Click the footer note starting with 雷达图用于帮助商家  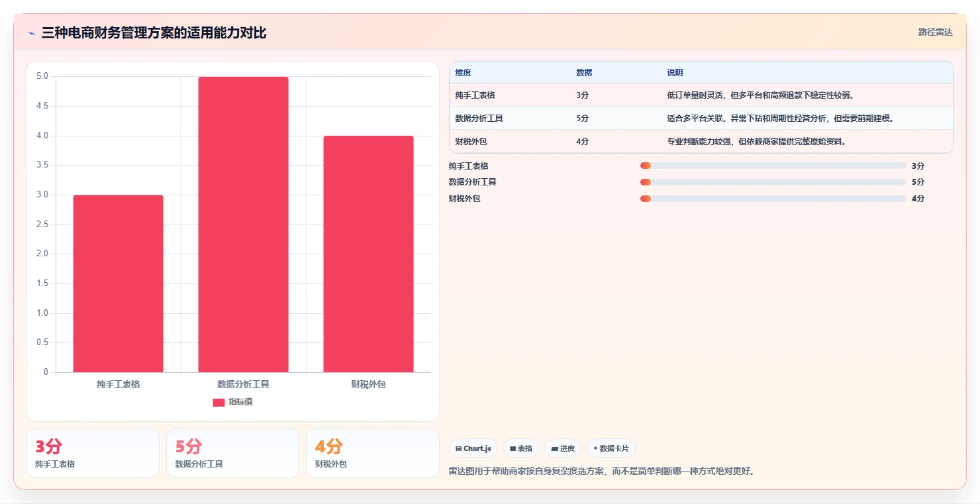pos(602,472)
